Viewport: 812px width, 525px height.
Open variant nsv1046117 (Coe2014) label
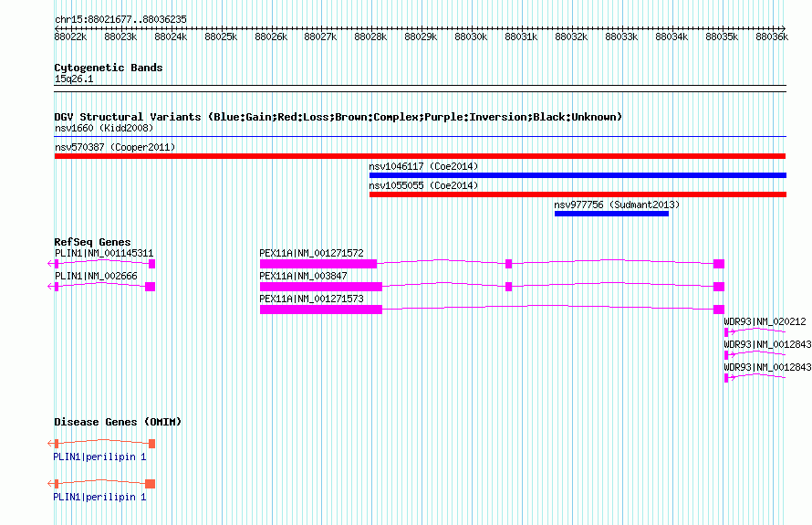pos(423,166)
